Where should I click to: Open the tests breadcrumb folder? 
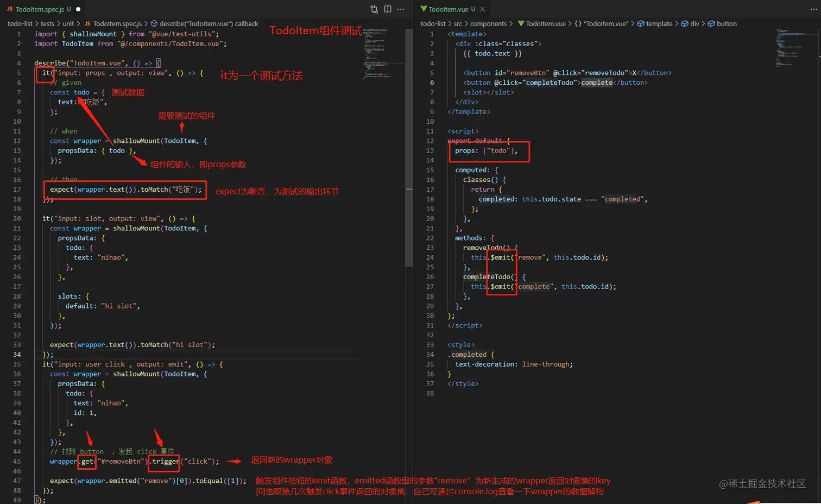pyautogui.click(x=48, y=24)
